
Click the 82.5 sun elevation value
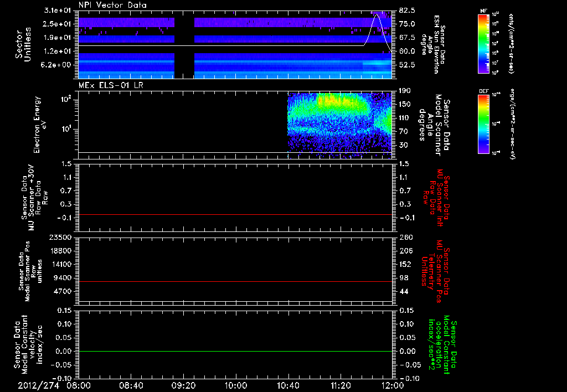pos(407,10)
